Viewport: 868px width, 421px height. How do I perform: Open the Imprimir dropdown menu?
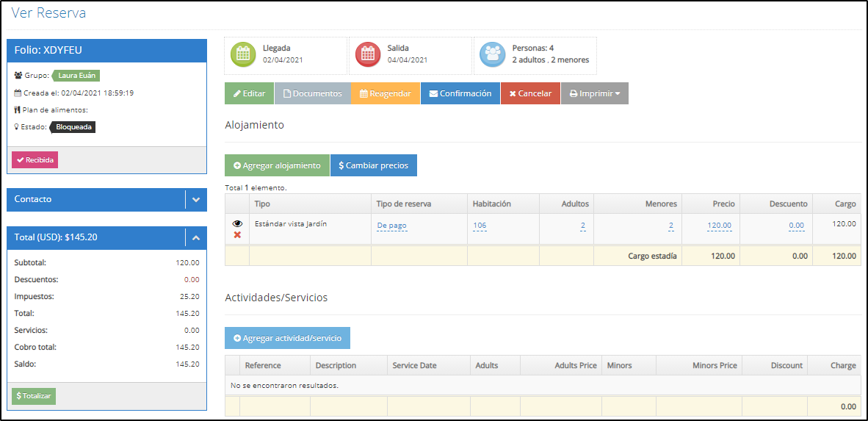coord(594,93)
